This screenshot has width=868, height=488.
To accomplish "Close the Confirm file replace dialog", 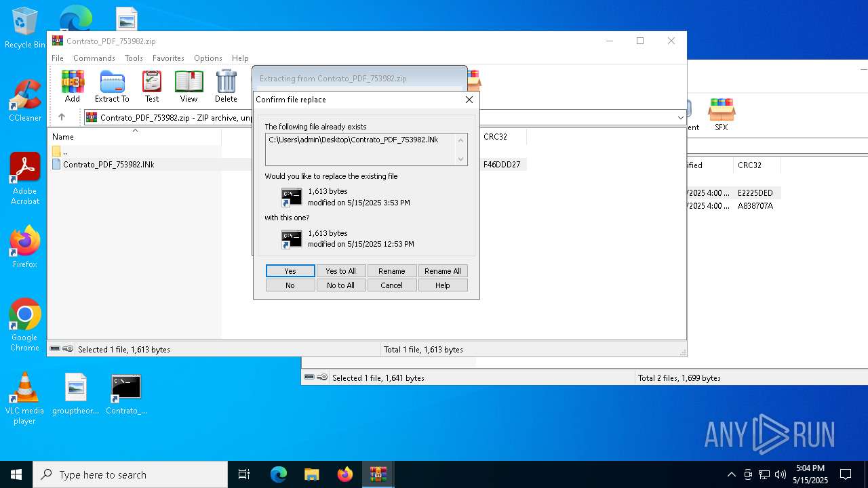I will [x=469, y=100].
